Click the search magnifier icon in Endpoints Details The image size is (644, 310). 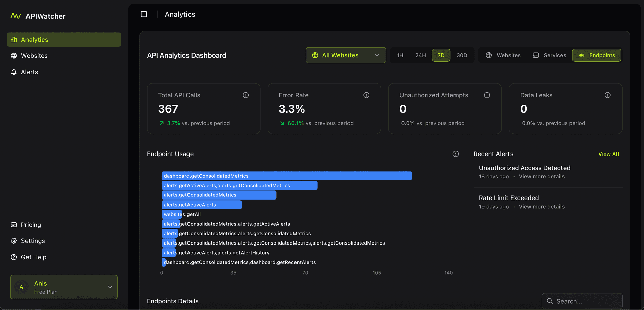[x=550, y=301]
